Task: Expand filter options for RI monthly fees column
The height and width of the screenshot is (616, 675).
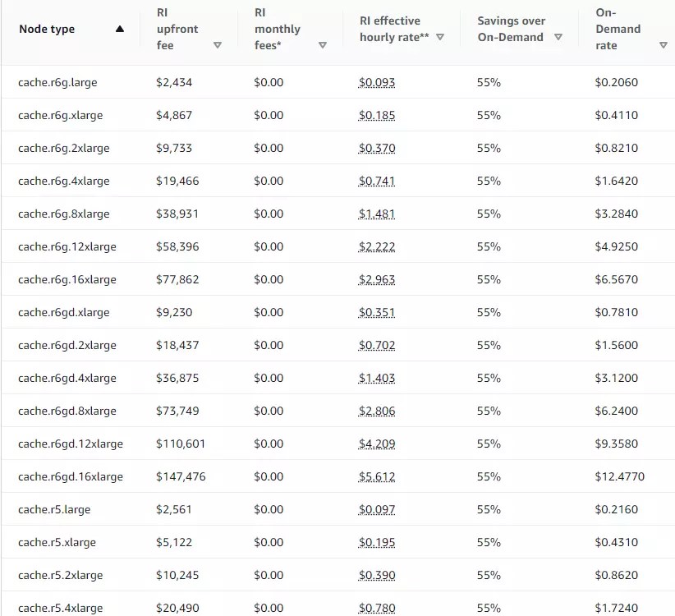Action: (323, 45)
